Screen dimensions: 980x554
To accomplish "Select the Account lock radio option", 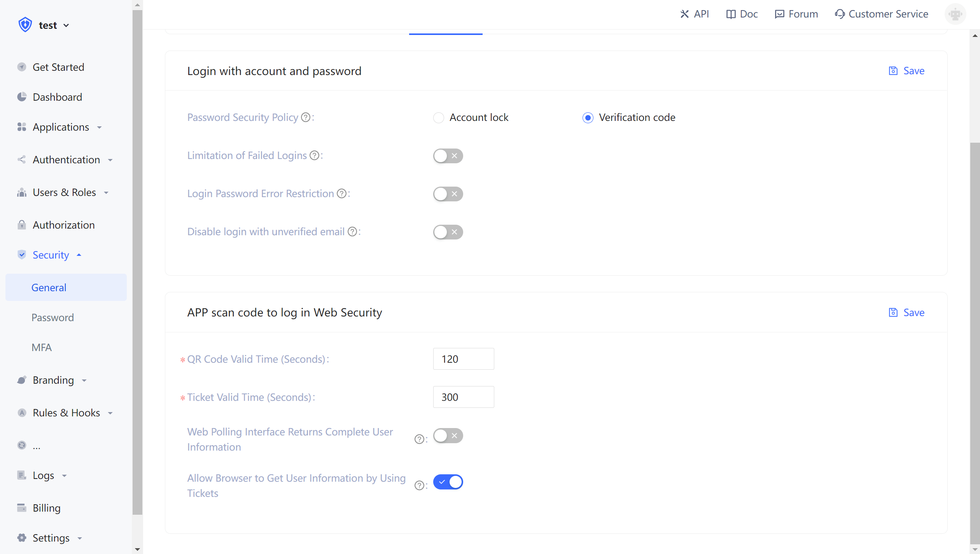I will (x=439, y=118).
